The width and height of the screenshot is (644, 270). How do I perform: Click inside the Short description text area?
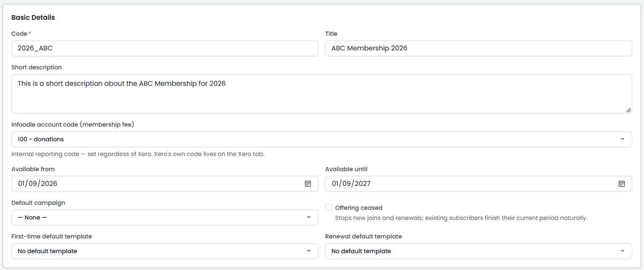click(x=321, y=94)
